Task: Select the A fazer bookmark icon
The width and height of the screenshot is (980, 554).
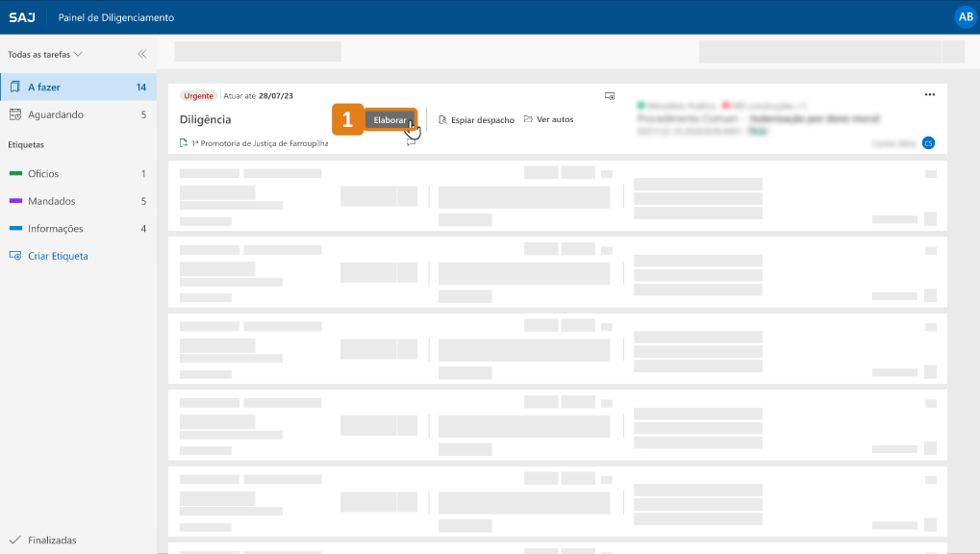Action: [x=14, y=87]
